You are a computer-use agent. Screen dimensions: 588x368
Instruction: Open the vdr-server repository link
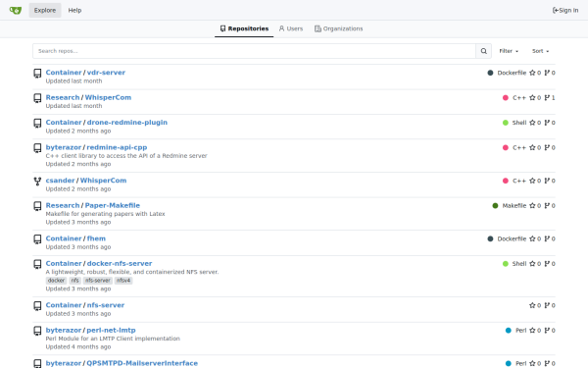tap(106, 73)
